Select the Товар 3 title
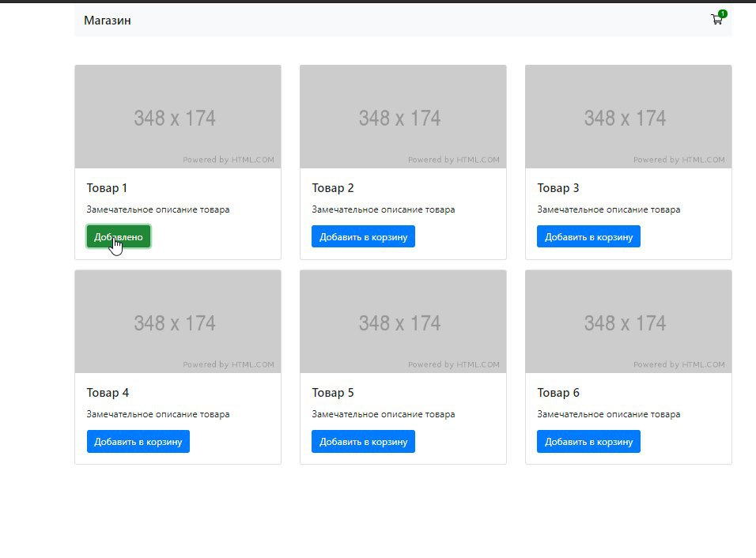756x558 pixels. pos(558,188)
